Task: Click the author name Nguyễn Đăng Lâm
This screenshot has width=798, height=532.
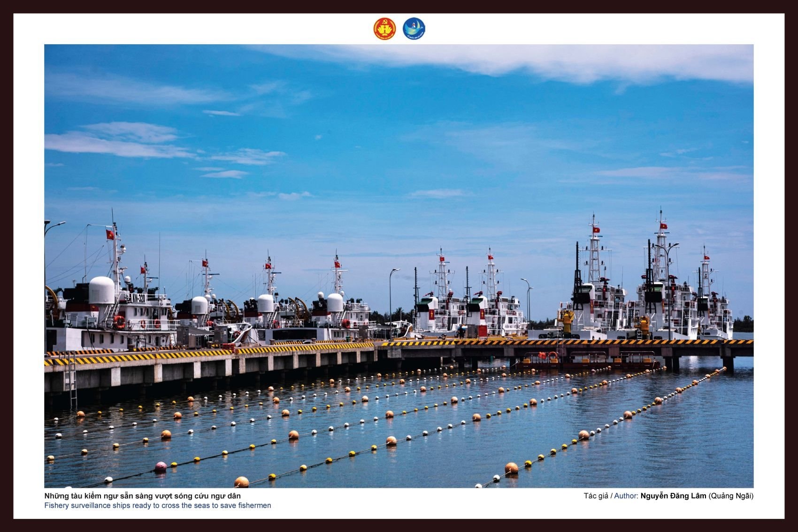Action: (673, 496)
